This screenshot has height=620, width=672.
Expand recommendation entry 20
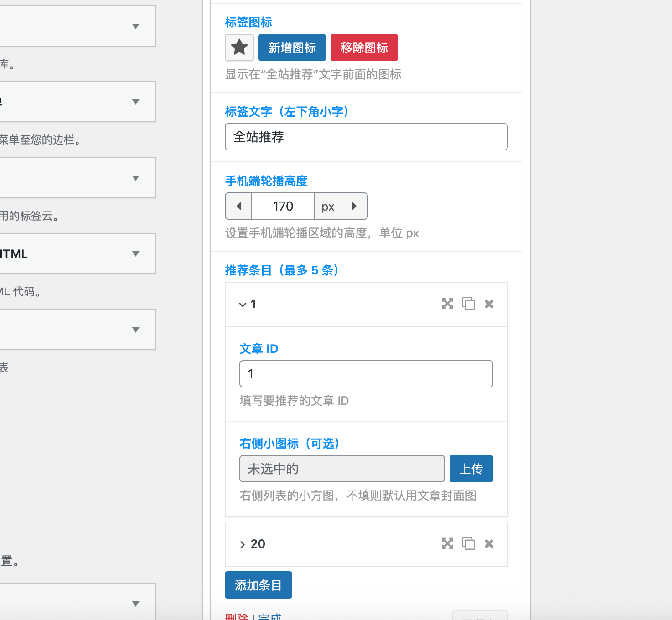point(242,544)
